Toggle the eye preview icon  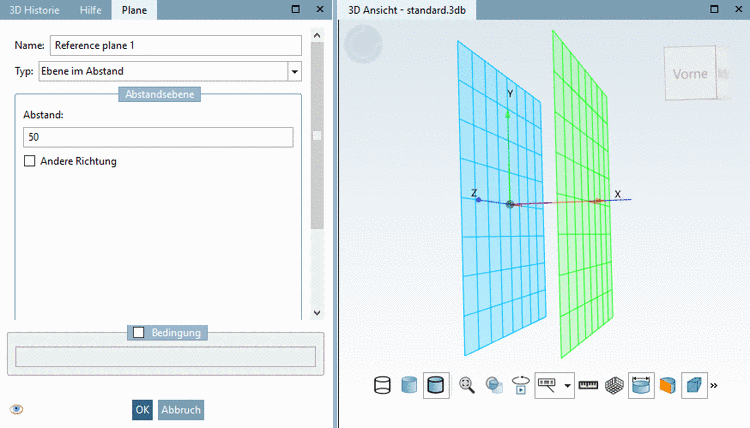coord(16,409)
